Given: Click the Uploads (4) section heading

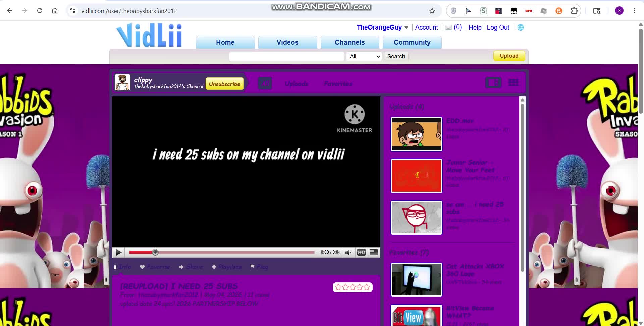Looking at the screenshot, I should (407, 107).
